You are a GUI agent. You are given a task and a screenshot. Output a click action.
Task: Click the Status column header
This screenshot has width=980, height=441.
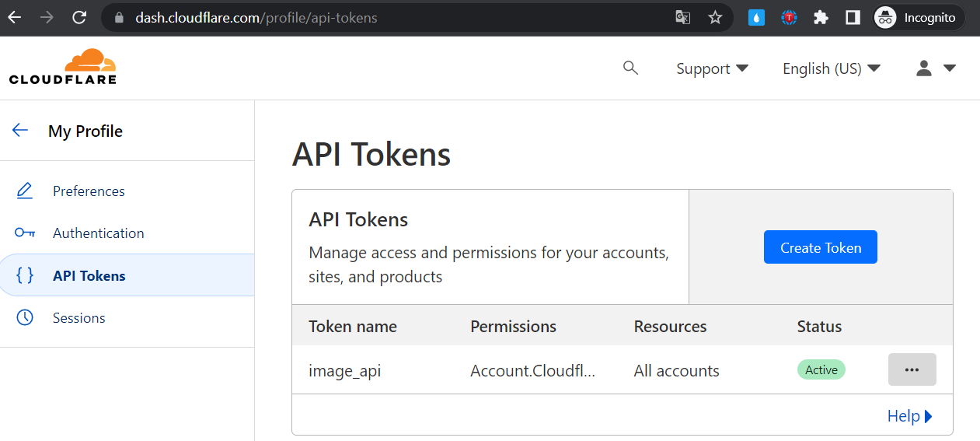coord(820,326)
